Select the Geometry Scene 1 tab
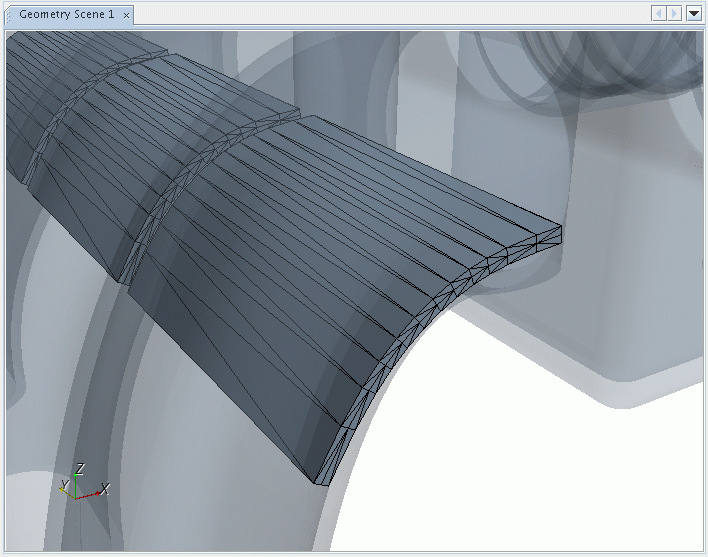The height and width of the screenshot is (557, 708). tap(66, 15)
